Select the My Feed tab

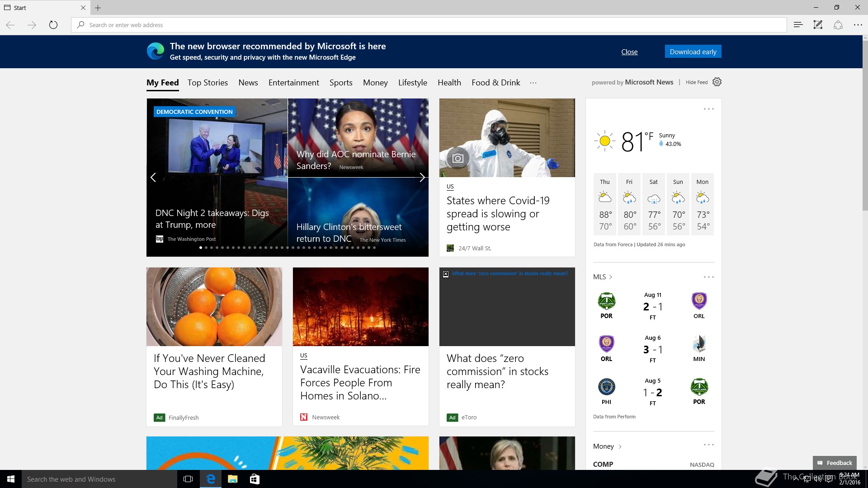[x=163, y=83]
